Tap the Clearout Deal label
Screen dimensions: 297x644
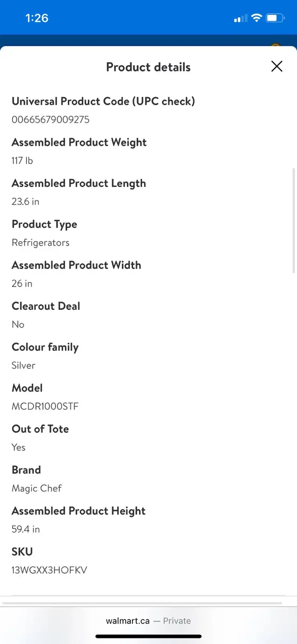pos(46,306)
